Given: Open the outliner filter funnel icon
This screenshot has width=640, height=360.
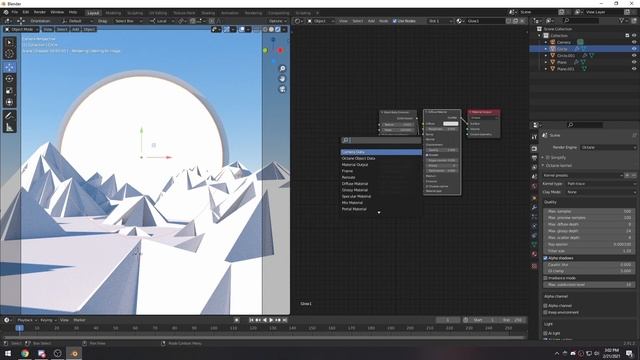Looking at the screenshot, I should pos(622,20).
